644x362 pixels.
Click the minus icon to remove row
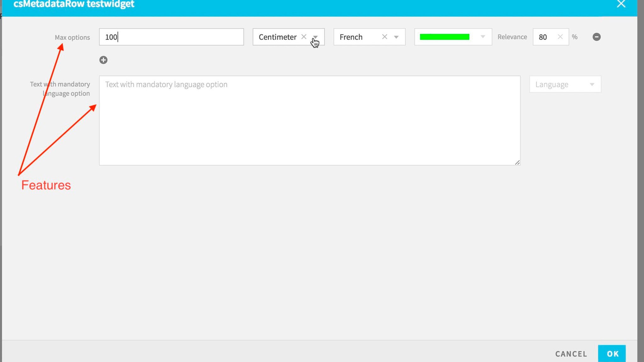click(597, 37)
